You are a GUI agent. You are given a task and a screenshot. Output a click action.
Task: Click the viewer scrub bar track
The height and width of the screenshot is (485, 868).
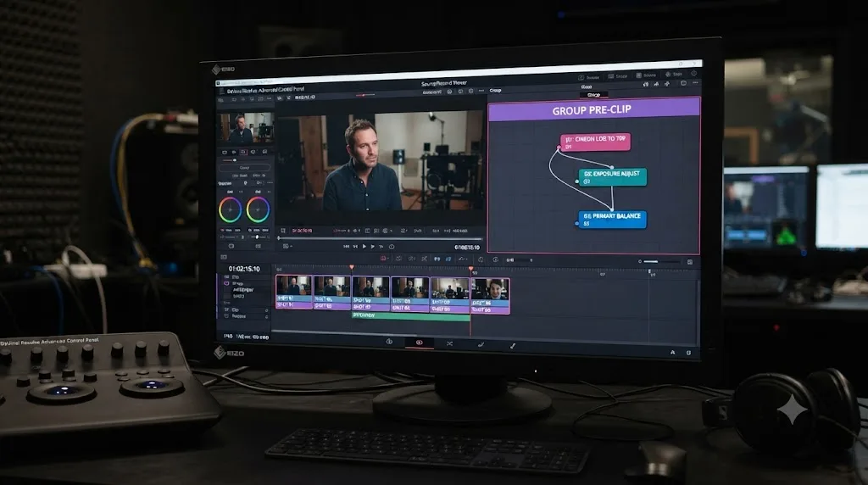tap(379, 238)
